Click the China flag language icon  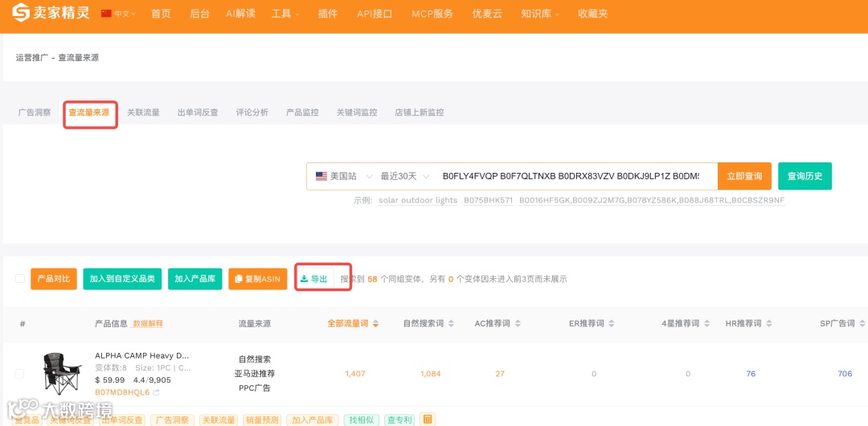click(106, 14)
